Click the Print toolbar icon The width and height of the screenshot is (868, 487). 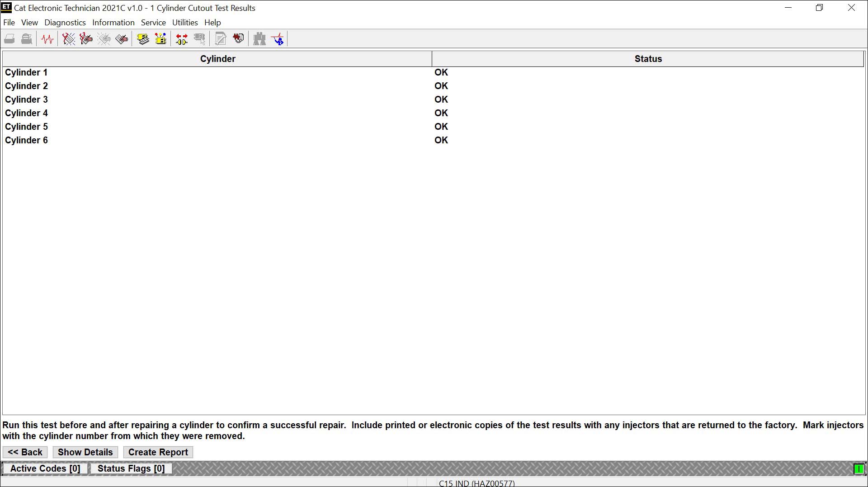pos(9,38)
